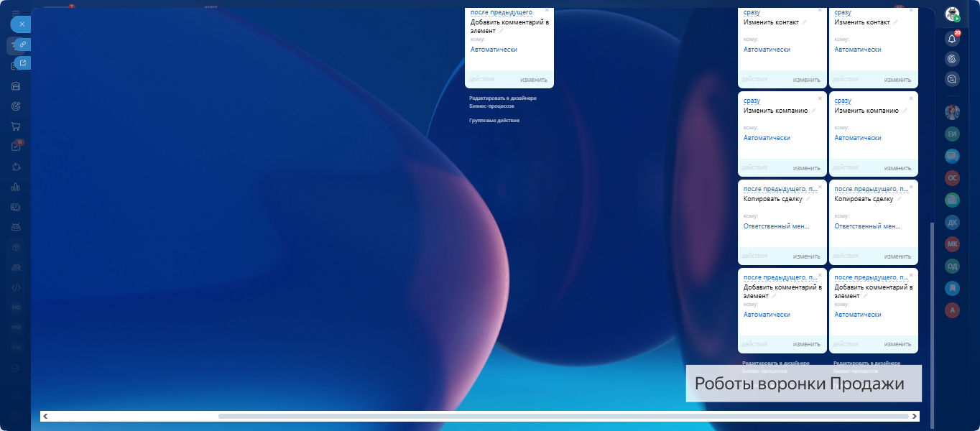980x431 pixels.
Task: Open the target goal icon in left sidebar
Action: pos(16,106)
